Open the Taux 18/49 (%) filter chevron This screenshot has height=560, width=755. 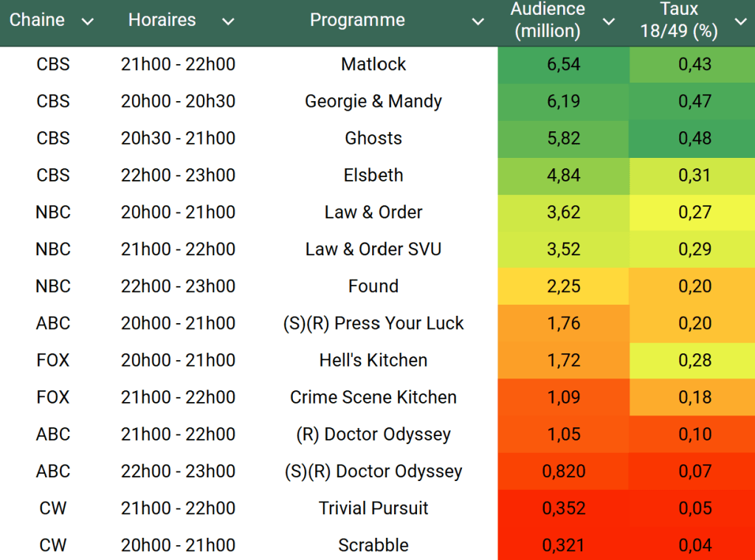pyautogui.click(x=740, y=21)
